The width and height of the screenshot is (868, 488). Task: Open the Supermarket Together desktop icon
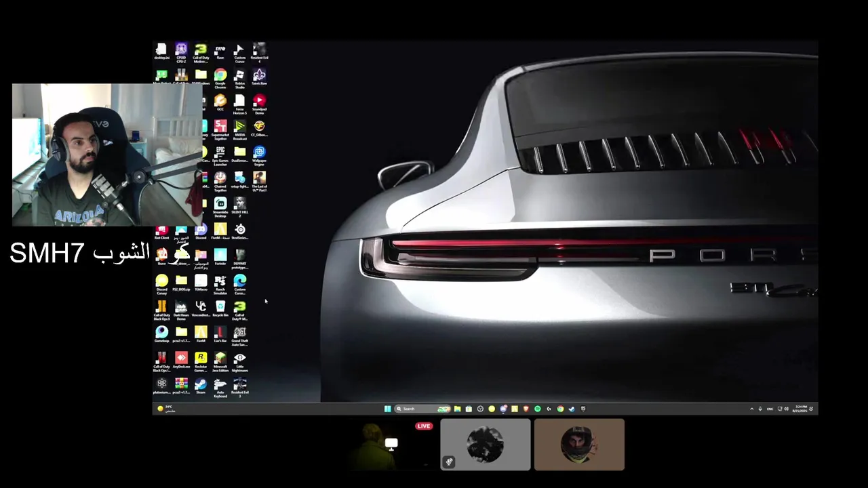click(x=220, y=131)
